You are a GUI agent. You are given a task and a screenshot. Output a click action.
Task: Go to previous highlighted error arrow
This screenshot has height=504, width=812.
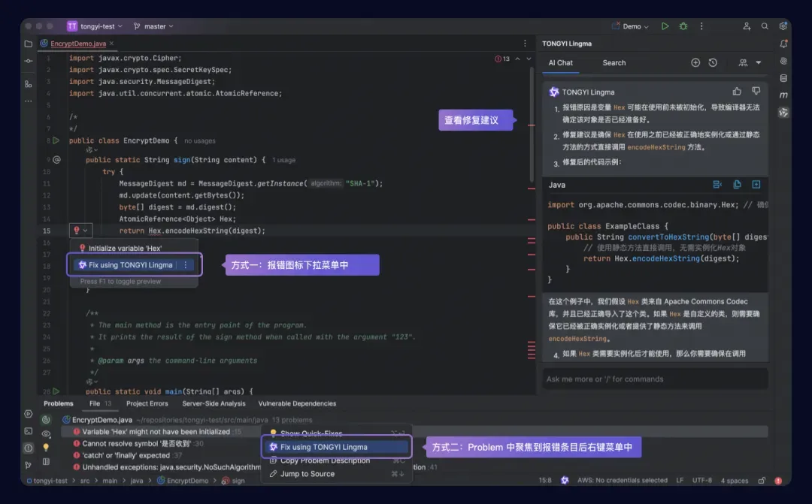[517, 59]
